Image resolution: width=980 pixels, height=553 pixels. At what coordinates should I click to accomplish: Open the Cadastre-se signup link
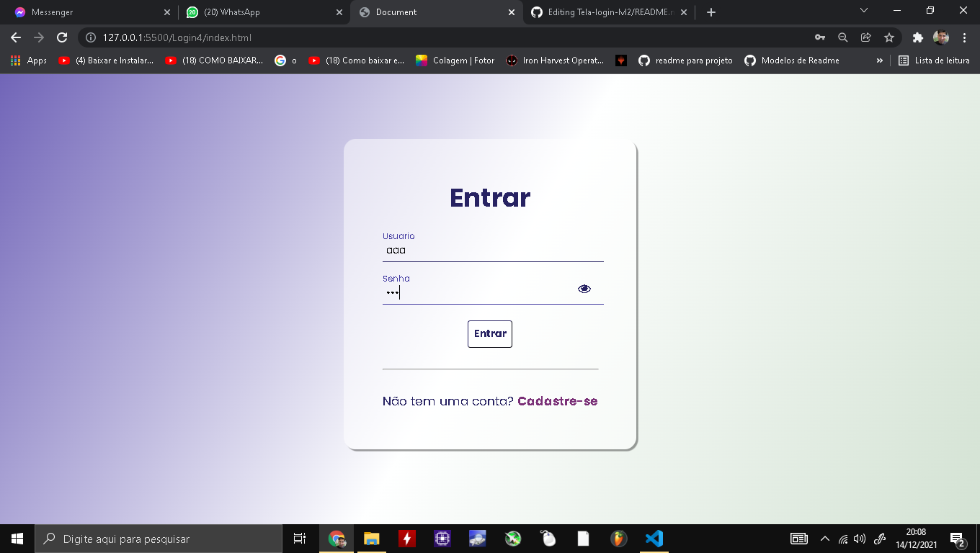557,401
